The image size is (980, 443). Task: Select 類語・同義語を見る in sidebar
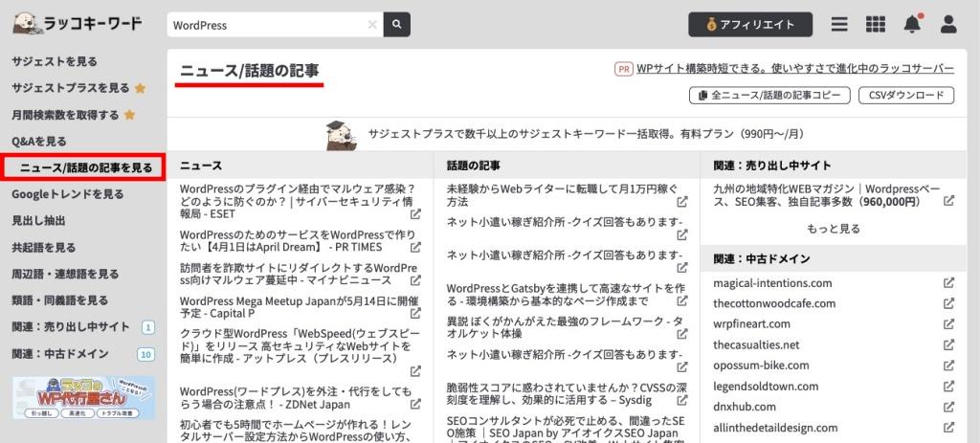60,299
